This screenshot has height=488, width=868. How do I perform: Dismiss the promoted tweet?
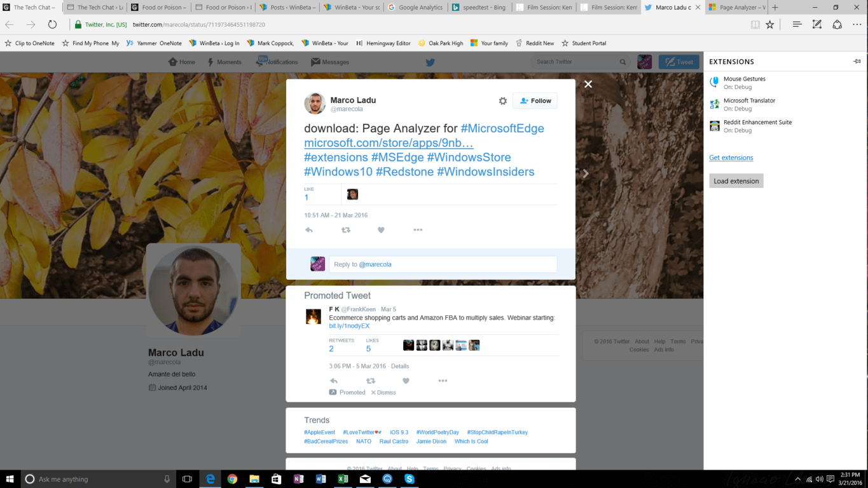tap(383, 393)
